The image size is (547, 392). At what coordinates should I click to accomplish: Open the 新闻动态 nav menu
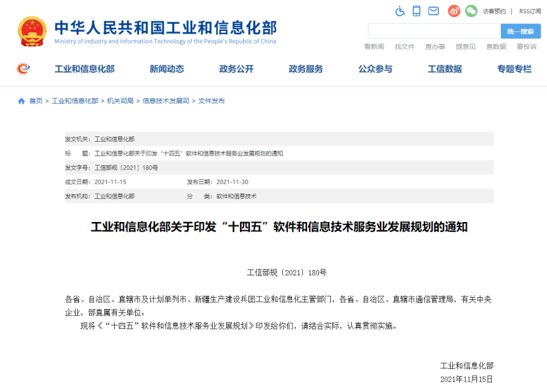point(167,69)
